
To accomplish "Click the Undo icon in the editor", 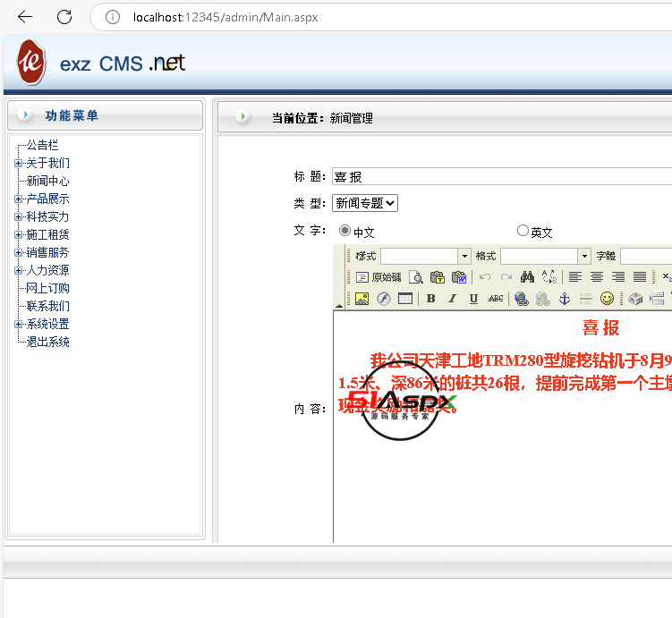I will pyautogui.click(x=485, y=277).
